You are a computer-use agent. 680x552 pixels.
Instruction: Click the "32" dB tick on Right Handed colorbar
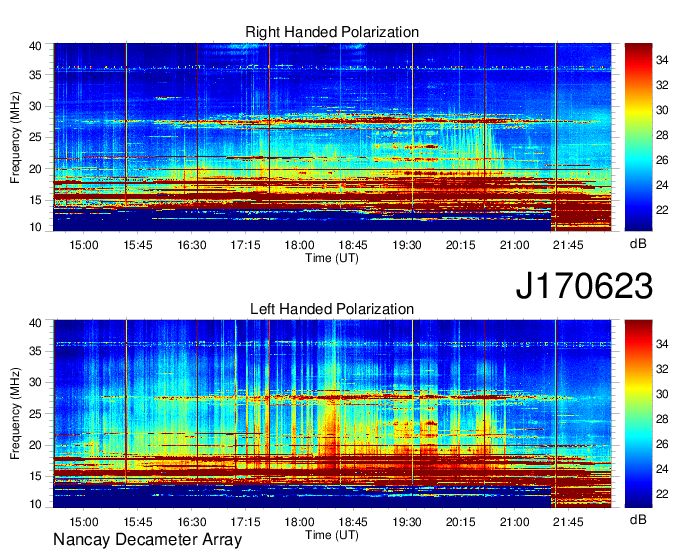(662, 85)
